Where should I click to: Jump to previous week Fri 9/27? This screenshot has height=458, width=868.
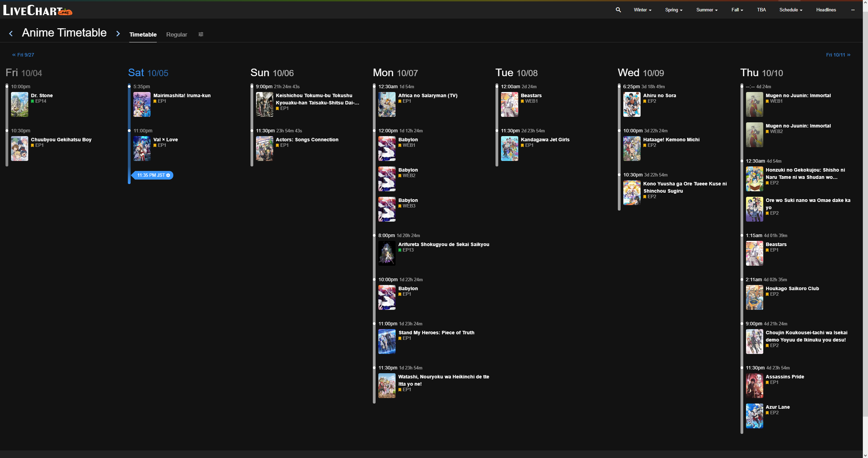23,55
